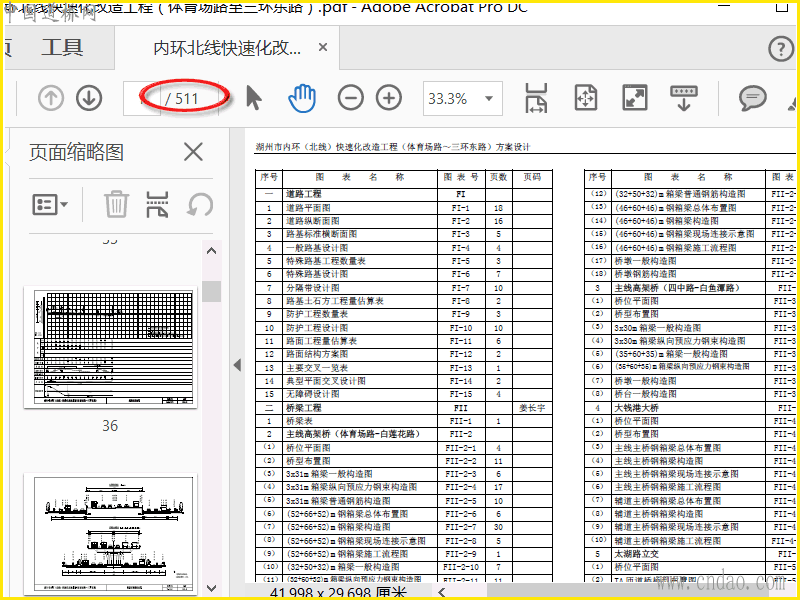Delete selected page with trash icon
Viewport: 800px width, 600px height.
[x=116, y=204]
